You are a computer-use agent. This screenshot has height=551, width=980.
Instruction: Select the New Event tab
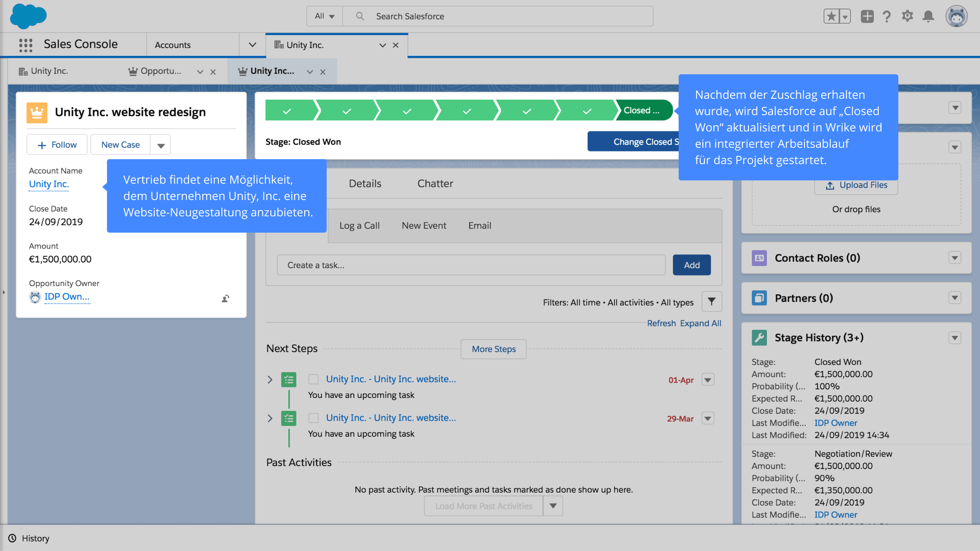coord(424,226)
